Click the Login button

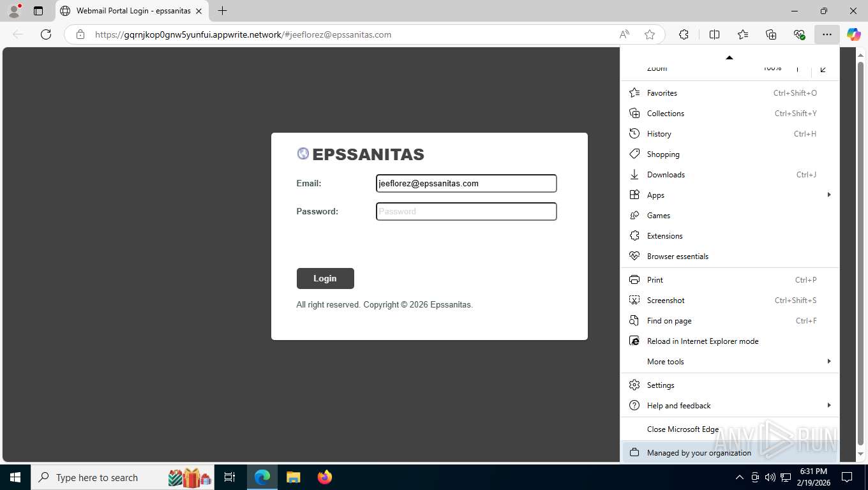(325, 278)
